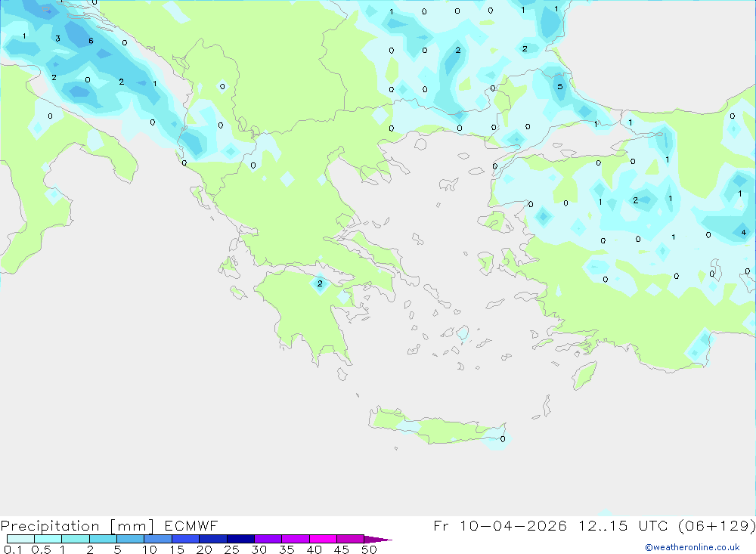Click the map value "3" in the top-left
This screenshot has height=554, width=756.
coord(58,39)
